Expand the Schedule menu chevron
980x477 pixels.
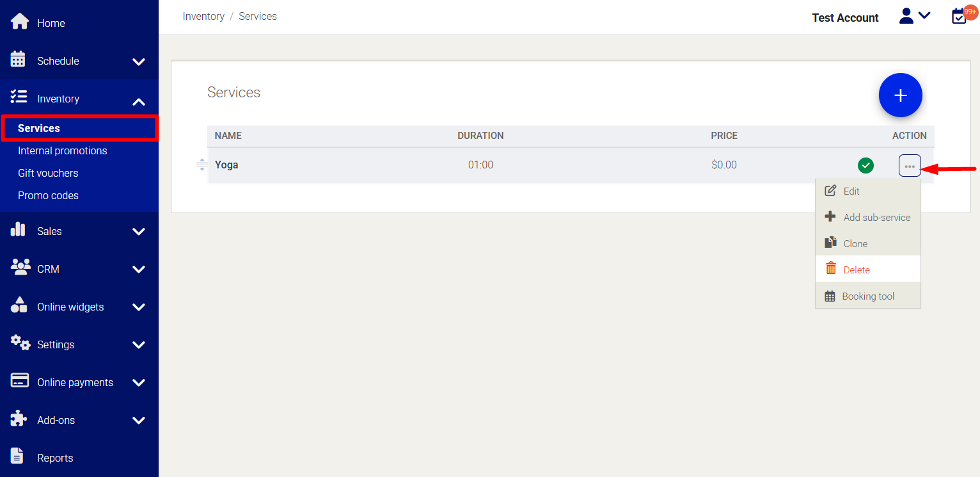[x=139, y=61]
